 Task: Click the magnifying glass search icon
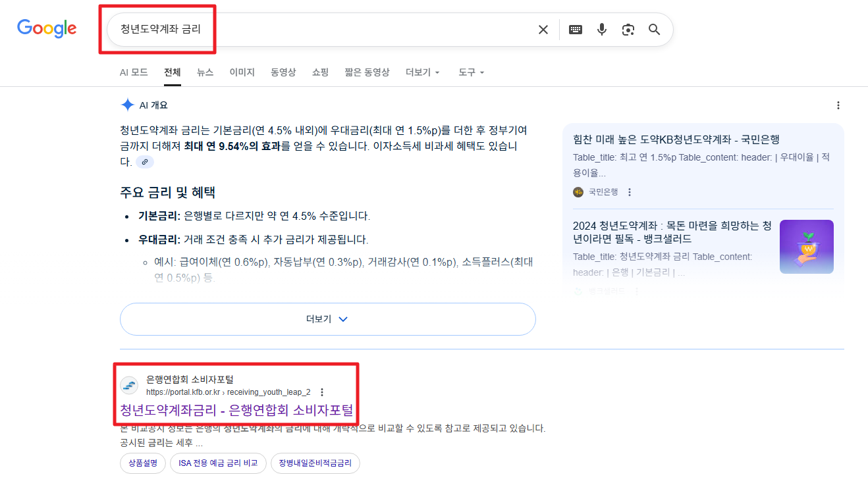(x=654, y=29)
